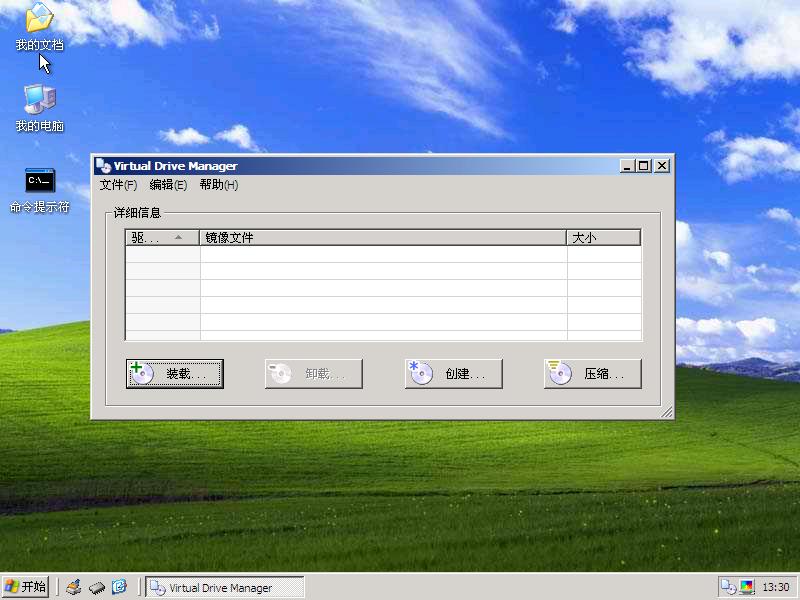Image resolution: width=800 pixels, height=600 pixels.
Task: Minimize the Virtual Drive Manager window
Action: (x=627, y=166)
